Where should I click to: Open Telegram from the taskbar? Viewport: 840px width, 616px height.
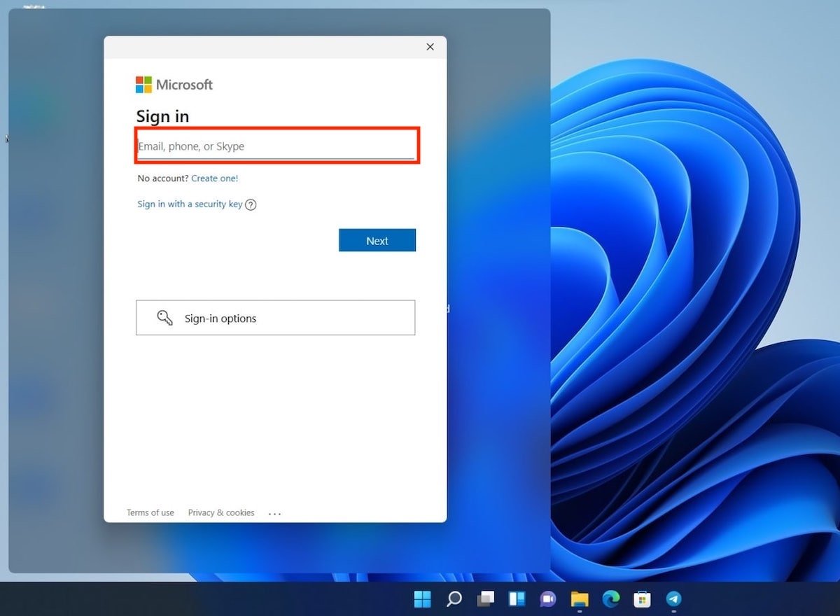click(x=673, y=599)
